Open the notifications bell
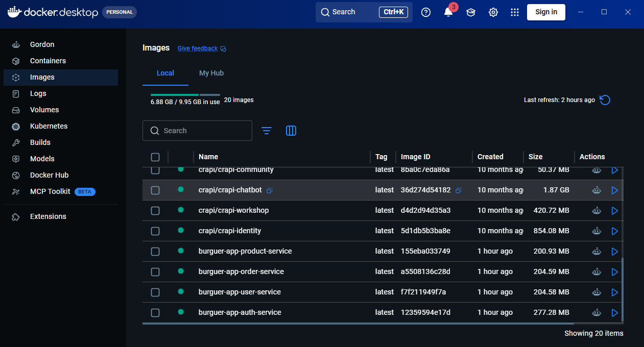The width and height of the screenshot is (644, 347). [x=448, y=12]
